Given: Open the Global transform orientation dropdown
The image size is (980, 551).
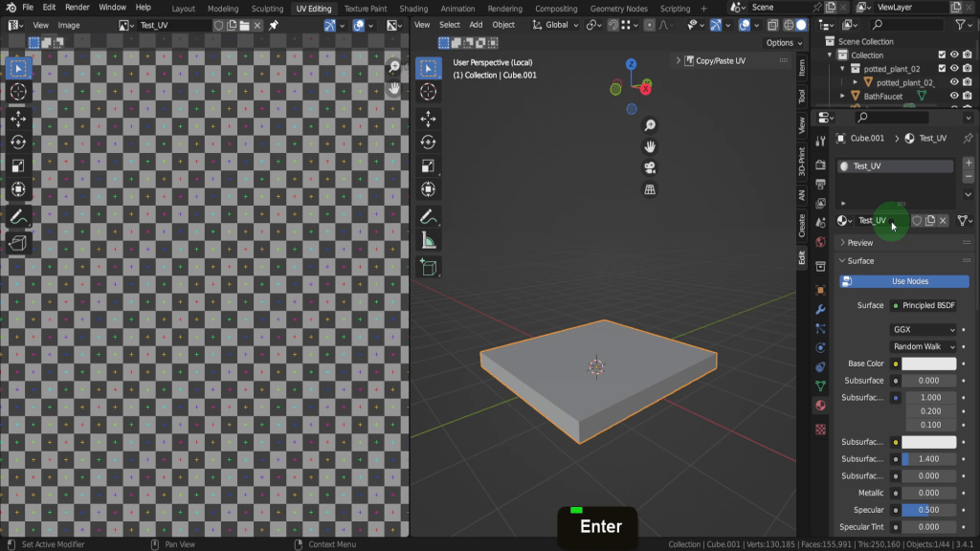Looking at the screenshot, I should pyautogui.click(x=556, y=25).
